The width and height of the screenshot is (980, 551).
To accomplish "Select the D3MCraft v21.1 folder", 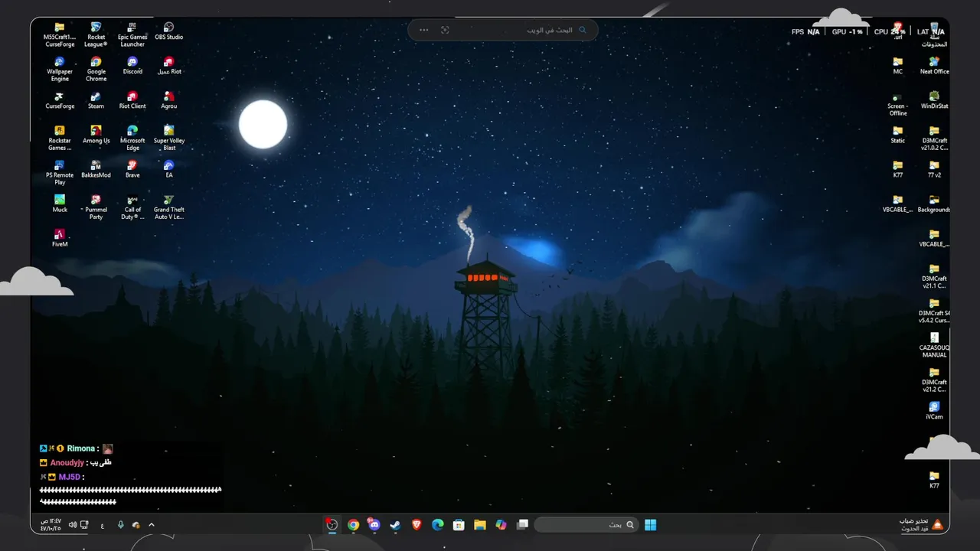I will [x=934, y=275].
